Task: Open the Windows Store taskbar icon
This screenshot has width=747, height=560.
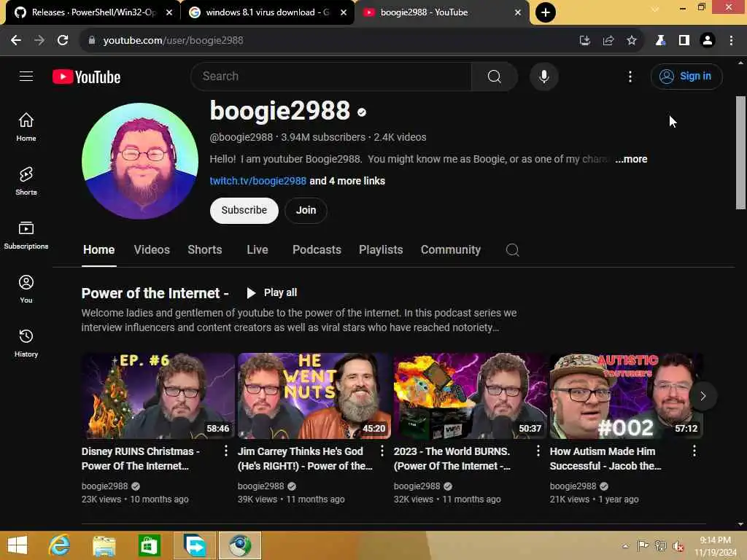Action: point(149,545)
